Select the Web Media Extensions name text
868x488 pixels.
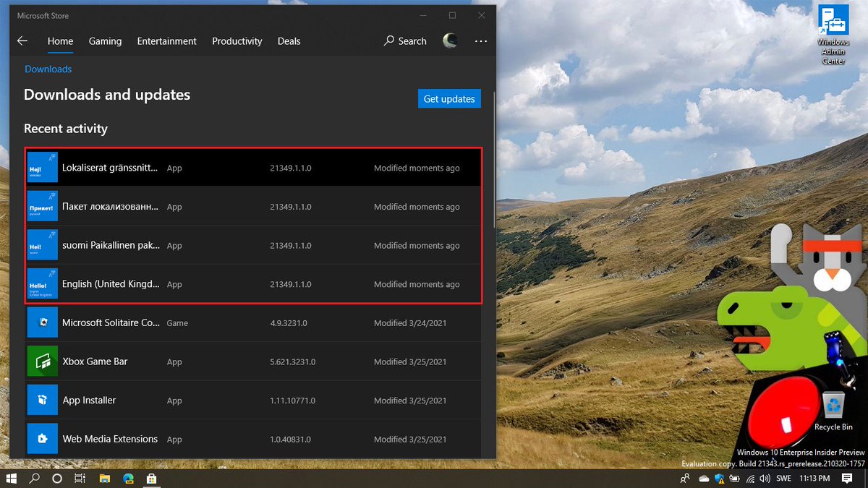(x=110, y=439)
